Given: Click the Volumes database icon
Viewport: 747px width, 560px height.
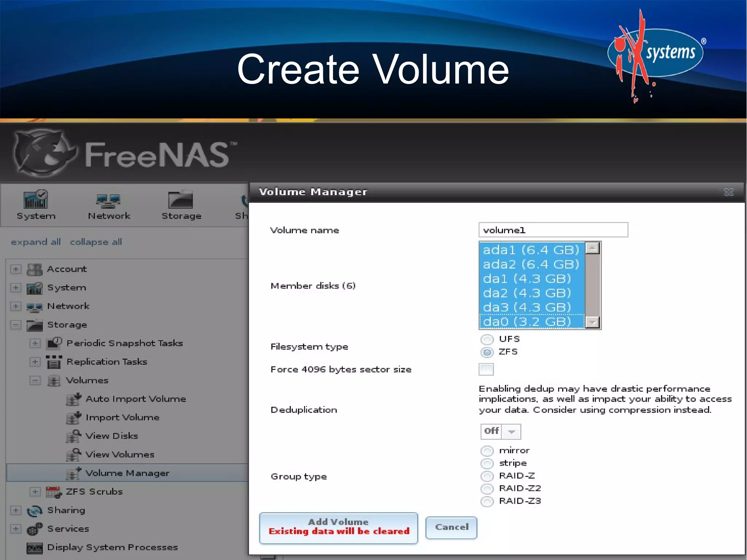Looking at the screenshot, I should coord(54,381).
